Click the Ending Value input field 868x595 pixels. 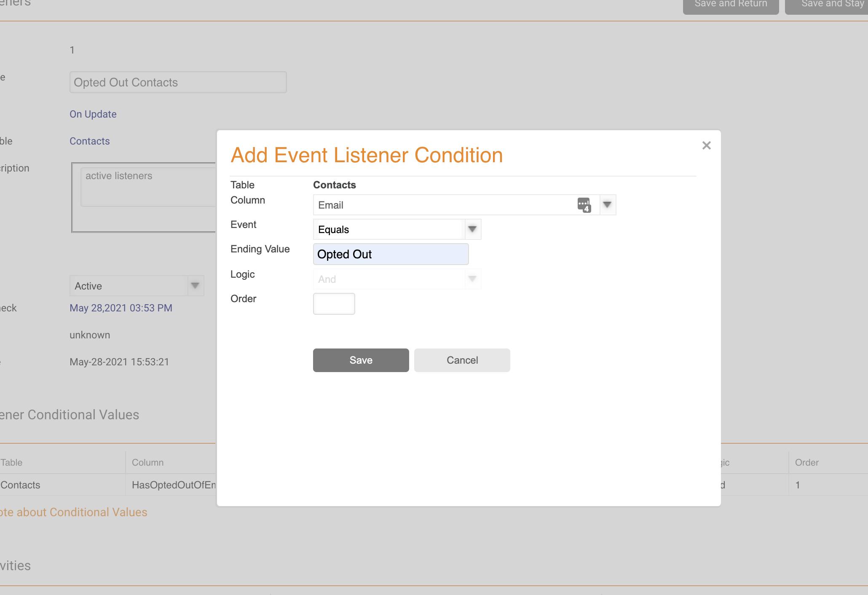(x=391, y=254)
